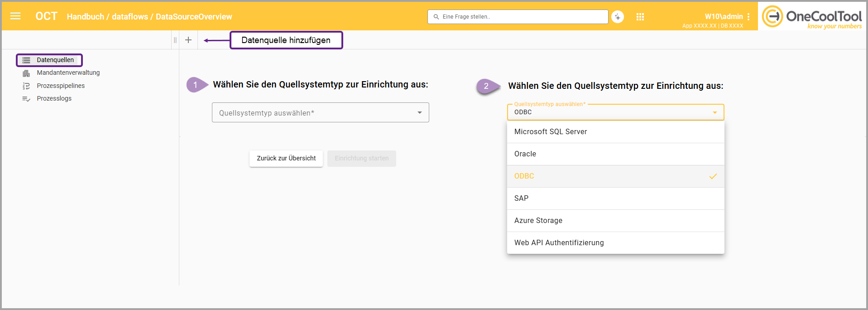Viewport: 868px width, 310px height.
Task: Open the hamburger navigation menu
Action: click(x=15, y=16)
